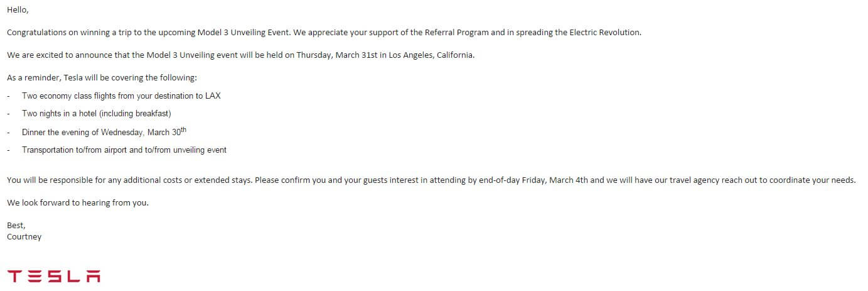868x291 pixels.
Task: Click the airport transportation bullet item
Action: point(124,150)
